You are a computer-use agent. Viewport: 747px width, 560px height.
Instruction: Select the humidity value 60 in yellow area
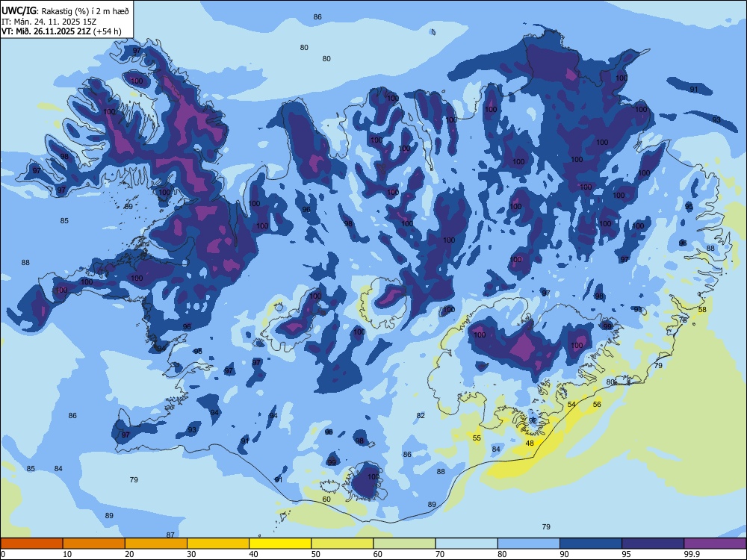[x=326, y=500]
